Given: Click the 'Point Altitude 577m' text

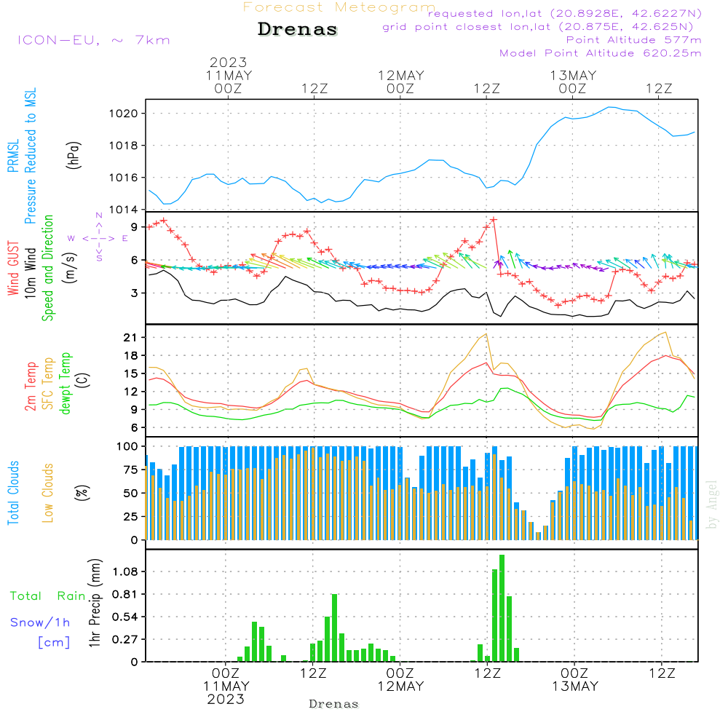Looking at the screenshot, I should 634,40.
